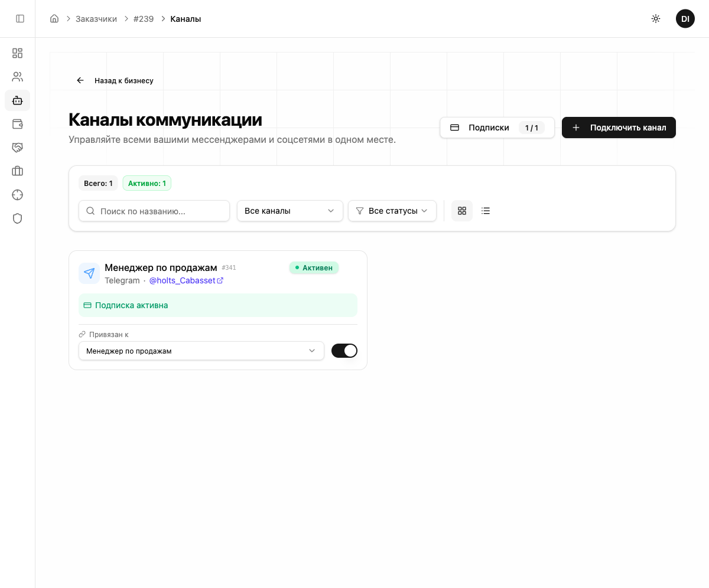Disable the Менеджер по продажам channel switch

pos(344,351)
